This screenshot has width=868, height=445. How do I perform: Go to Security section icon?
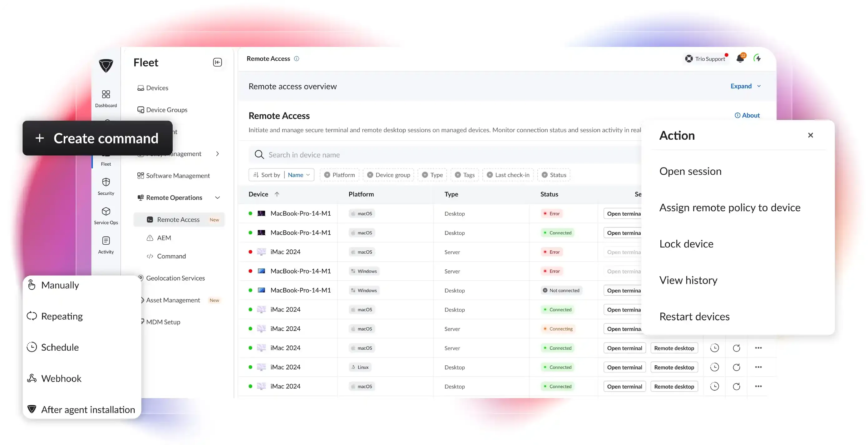point(106,187)
